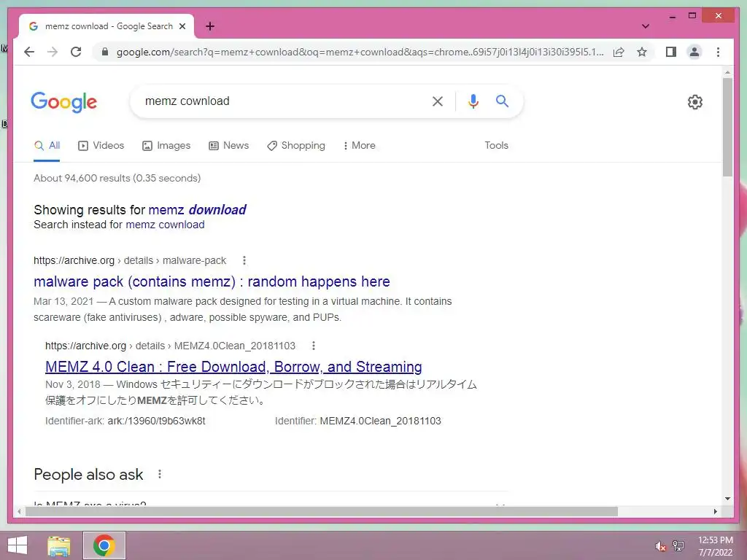Select the memz cownload browser tab

(x=107, y=27)
